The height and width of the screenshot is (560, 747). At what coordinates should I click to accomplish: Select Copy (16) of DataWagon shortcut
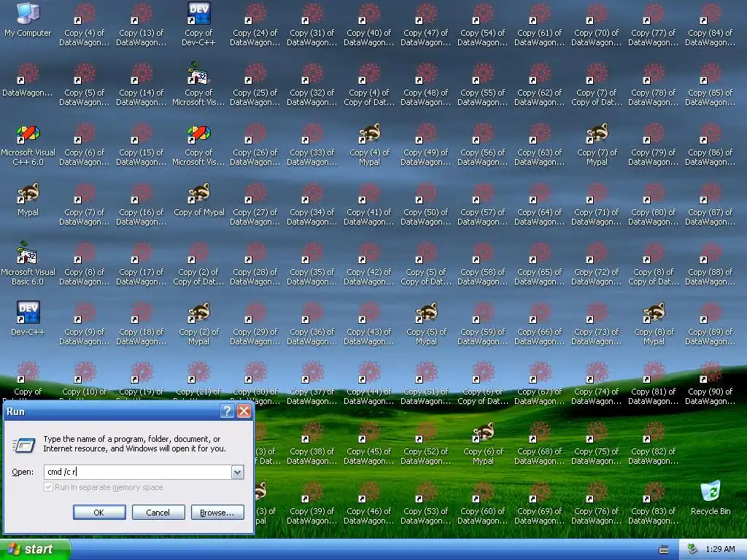coord(141,204)
